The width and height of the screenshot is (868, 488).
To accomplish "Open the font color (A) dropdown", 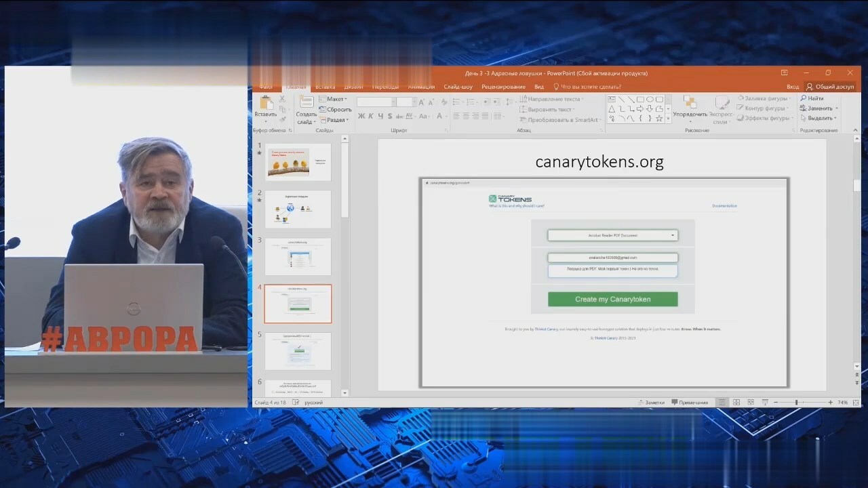I will 441,116.
